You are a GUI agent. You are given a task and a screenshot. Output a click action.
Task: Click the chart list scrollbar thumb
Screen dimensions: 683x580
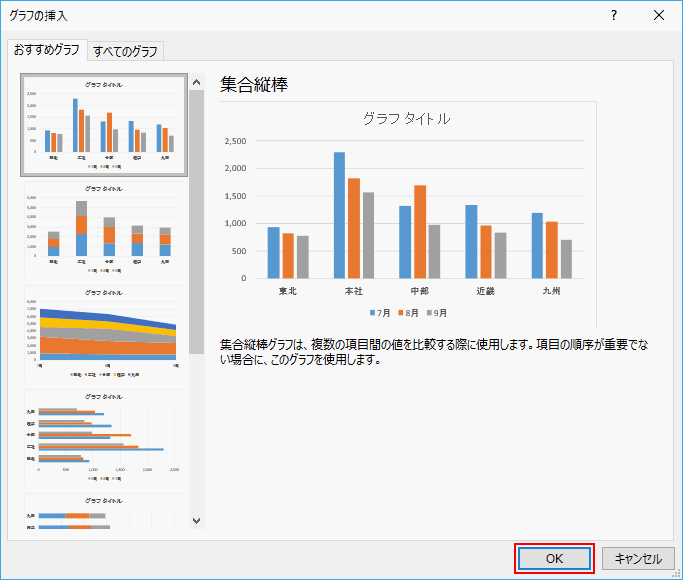tap(196, 222)
